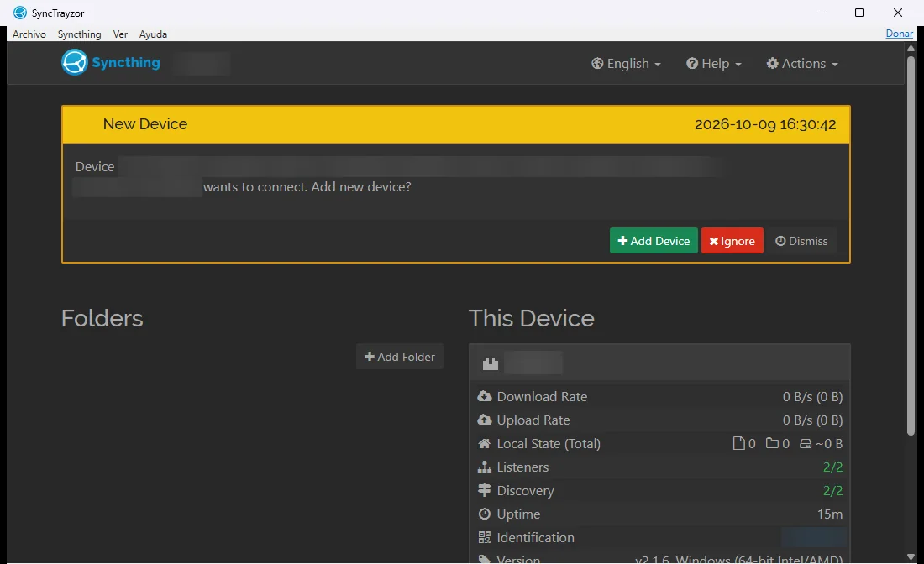Click the Download Rate 0 B/s value
Image resolution: width=924 pixels, height=564 pixels.
click(x=812, y=397)
